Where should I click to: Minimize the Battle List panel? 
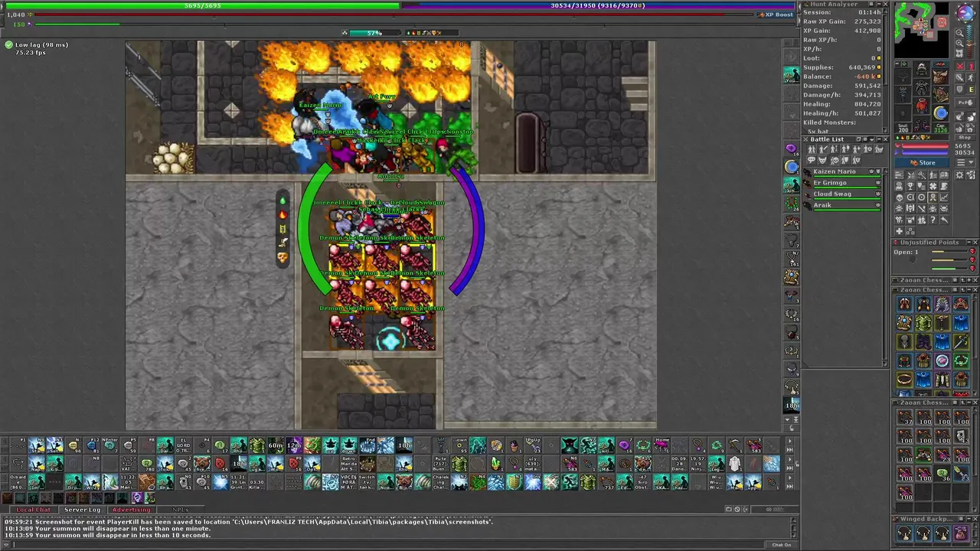879,139
